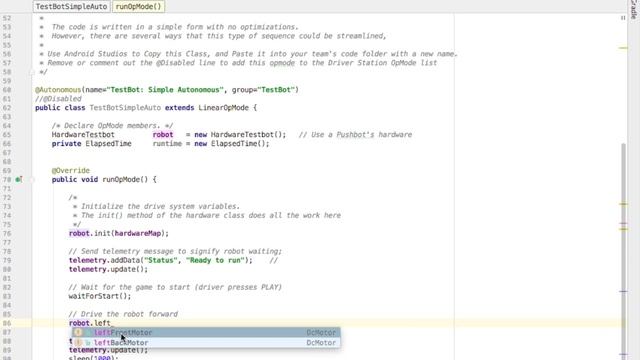Click the "Use a Pushbot's hardware" comment
Viewport: 640px width, 360px height.
(355, 135)
